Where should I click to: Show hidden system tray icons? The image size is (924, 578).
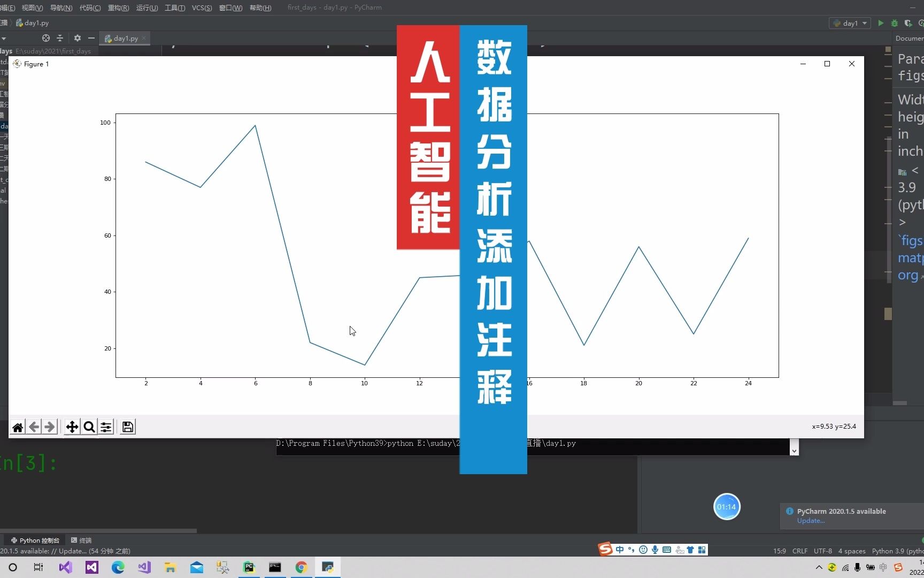click(819, 567)
